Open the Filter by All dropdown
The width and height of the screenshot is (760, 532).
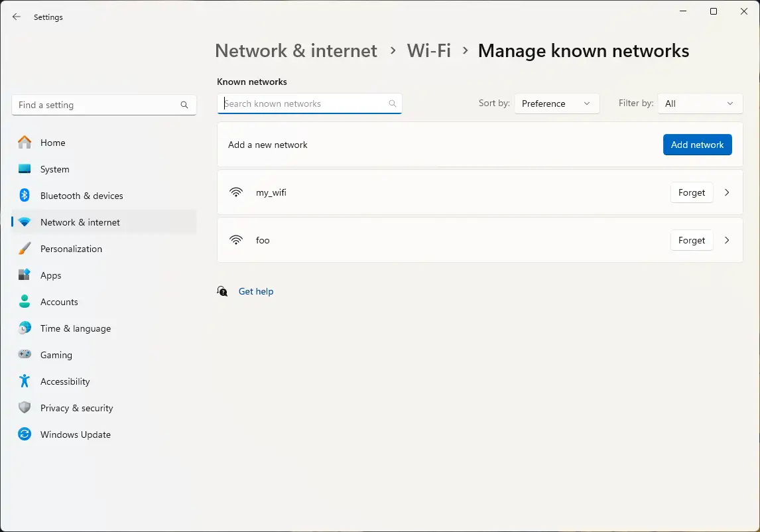(x=700, y=103)
